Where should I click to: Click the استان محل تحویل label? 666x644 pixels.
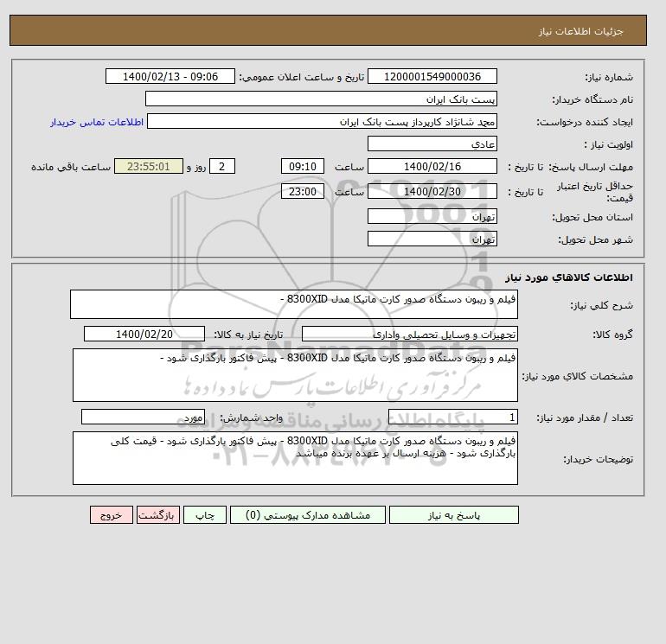point(592,217)
